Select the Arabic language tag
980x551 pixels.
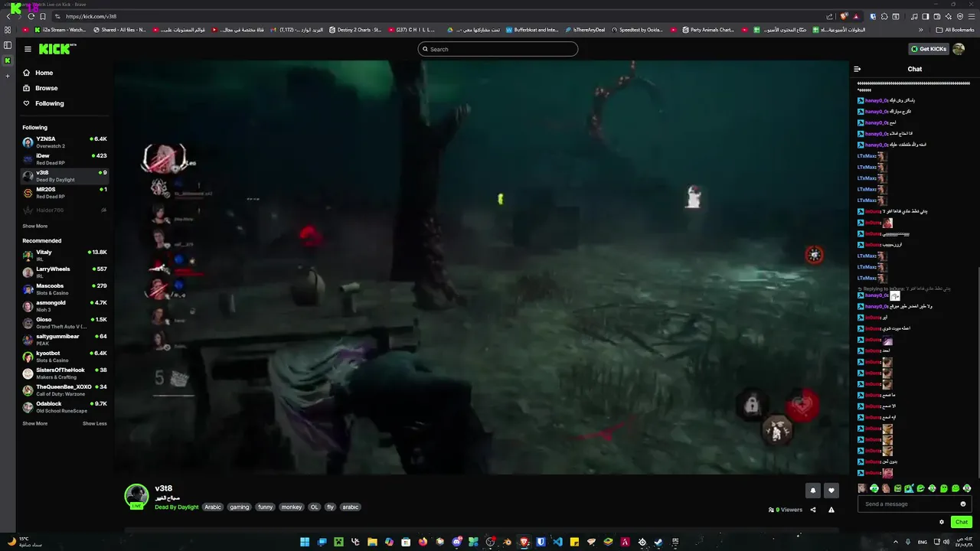point(213,507)
